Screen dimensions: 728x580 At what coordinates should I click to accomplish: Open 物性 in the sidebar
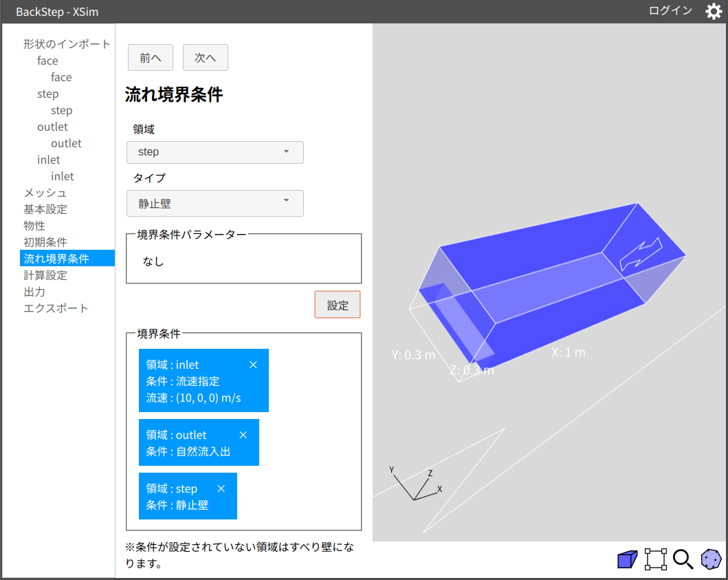[34, 226]
